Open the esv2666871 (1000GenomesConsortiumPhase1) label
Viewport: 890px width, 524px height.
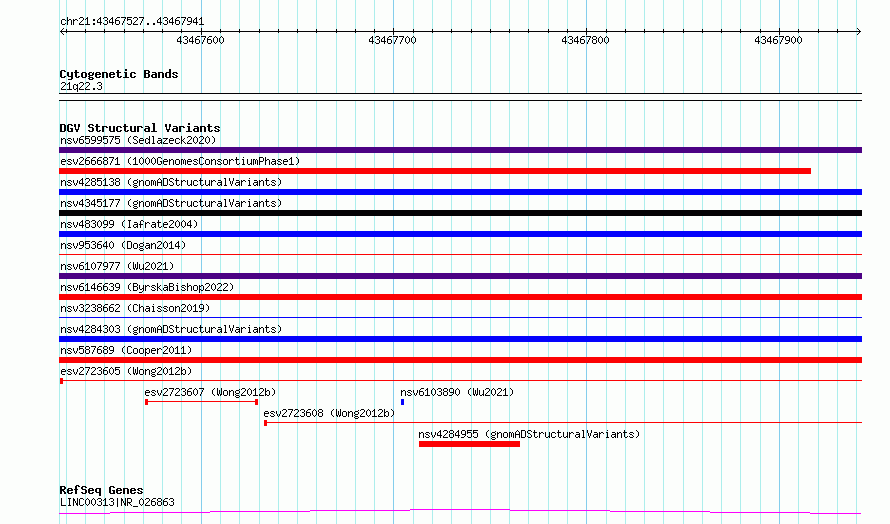(180, 161)
